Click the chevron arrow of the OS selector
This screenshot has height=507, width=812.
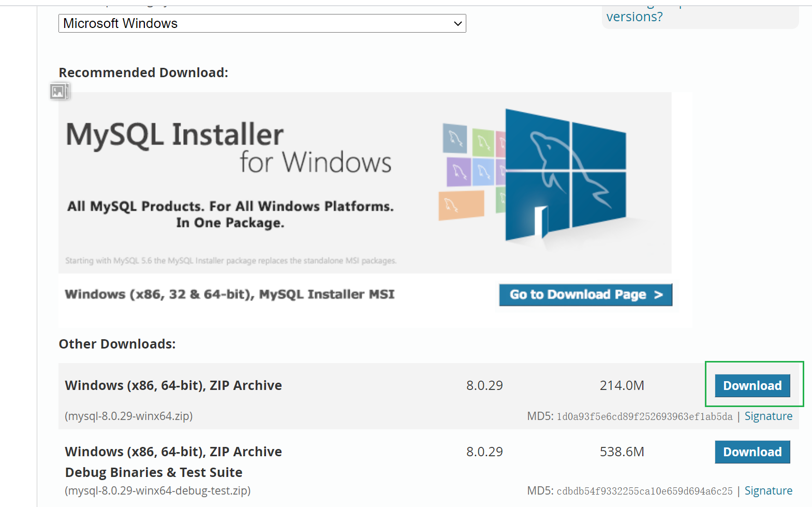coord(457,24)
